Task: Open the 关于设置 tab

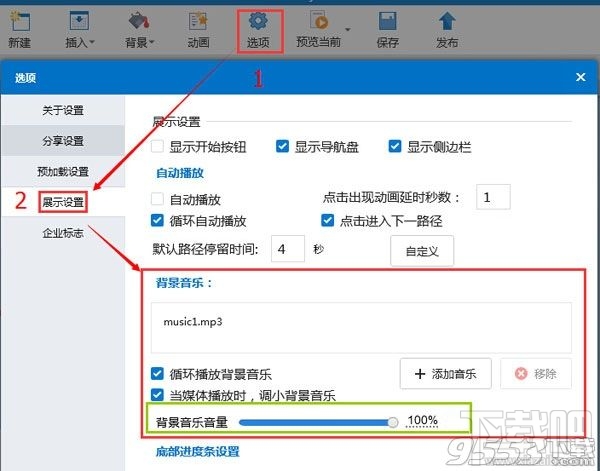Action: [x=63, y=111]
